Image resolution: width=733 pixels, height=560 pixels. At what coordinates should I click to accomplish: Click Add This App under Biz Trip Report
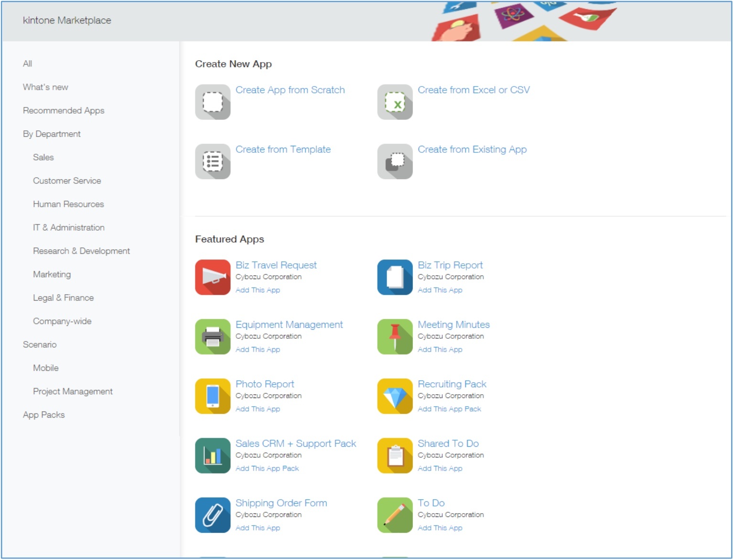tap(440, 290)
